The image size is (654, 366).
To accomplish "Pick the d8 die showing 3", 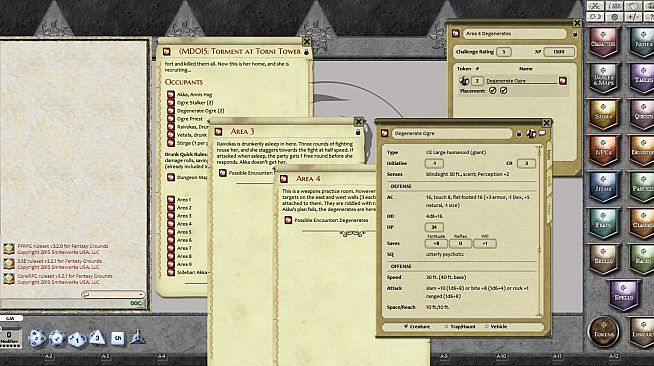I will [x=97, y=338].
